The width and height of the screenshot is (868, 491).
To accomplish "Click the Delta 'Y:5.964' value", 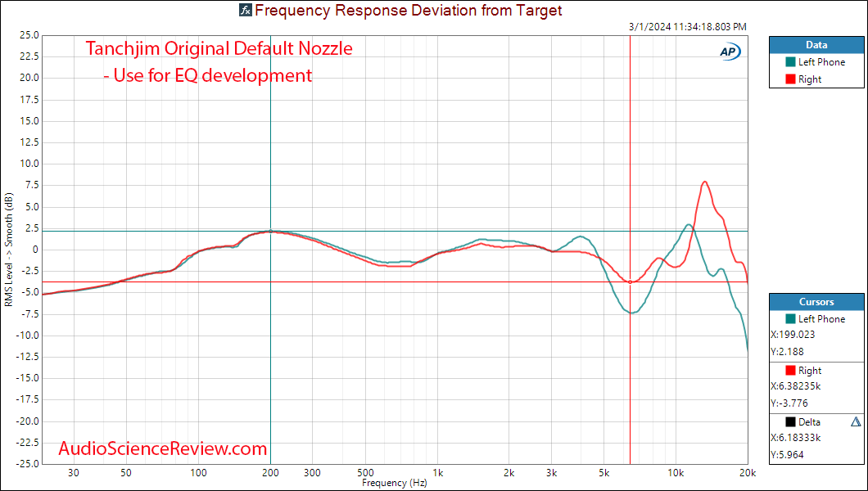I will [787, 454].
